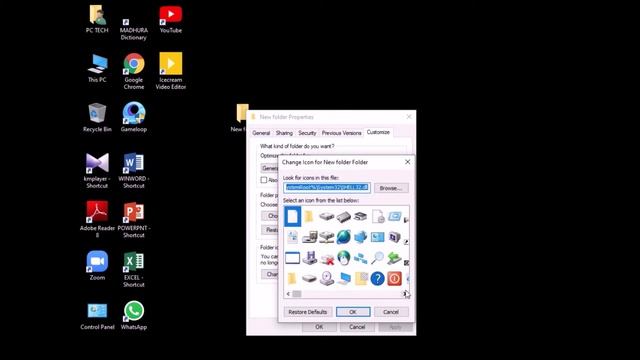This screenshot has height=360, width=640.
Task: Click Cancel in New folder Properties window
Action: pos(357,327)
